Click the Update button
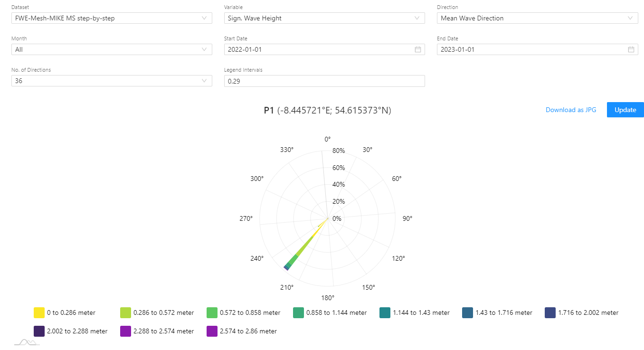 [625, 110]
